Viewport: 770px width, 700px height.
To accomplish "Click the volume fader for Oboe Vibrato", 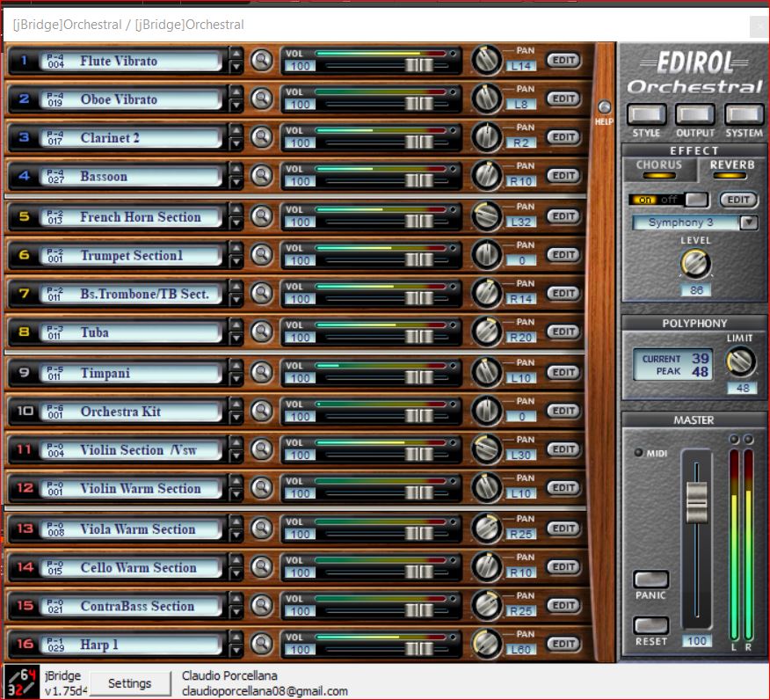I will point(419,104).
